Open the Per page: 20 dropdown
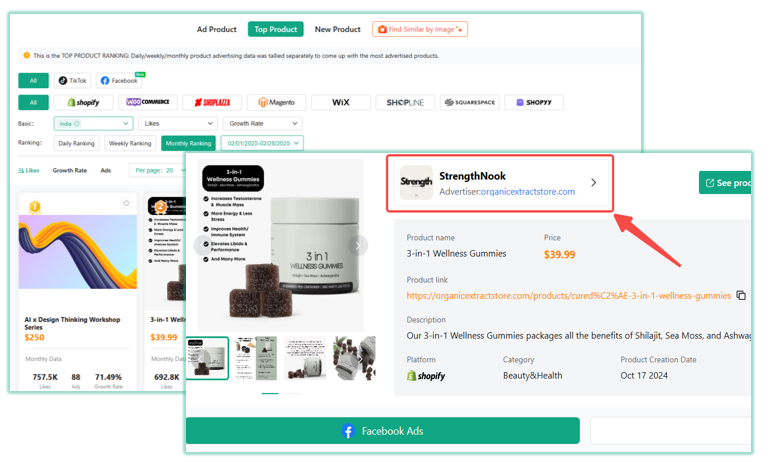Screen dimensions: 773x473 (x=158, y=170)
